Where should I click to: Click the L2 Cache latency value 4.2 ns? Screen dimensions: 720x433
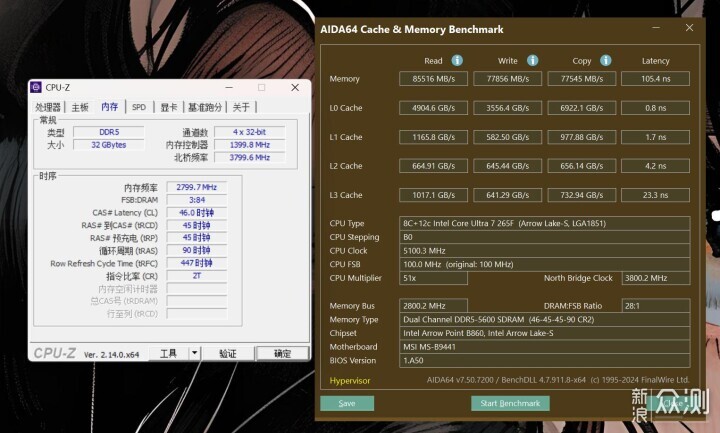tap(655, 166)
